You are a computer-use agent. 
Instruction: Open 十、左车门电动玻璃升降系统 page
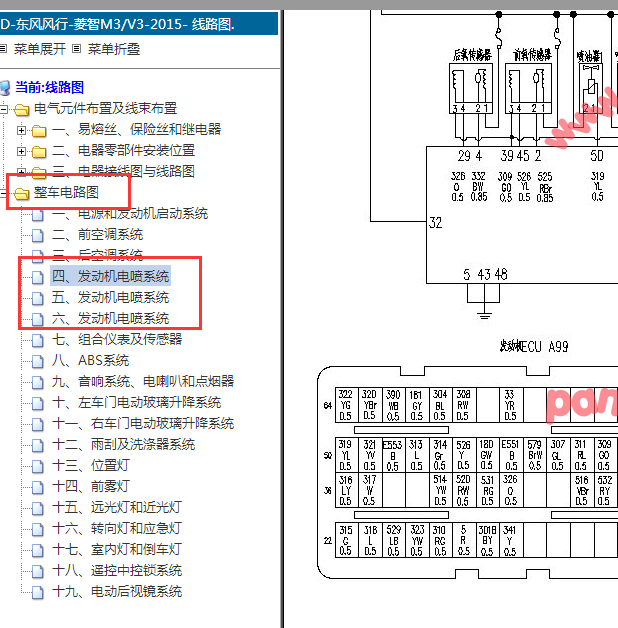tap(137, 403)
